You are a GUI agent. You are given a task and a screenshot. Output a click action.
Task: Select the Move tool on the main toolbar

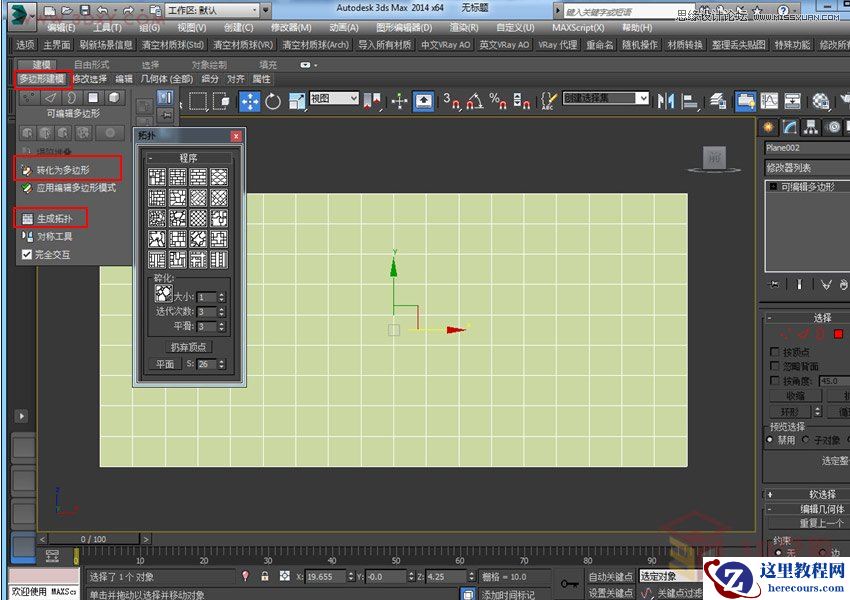click(249, 101)
